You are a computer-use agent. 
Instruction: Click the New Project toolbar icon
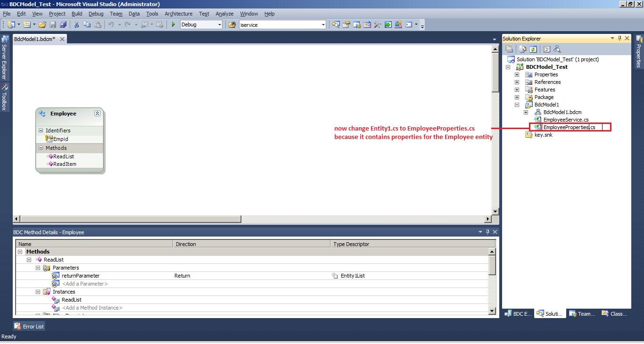[11, 25]
